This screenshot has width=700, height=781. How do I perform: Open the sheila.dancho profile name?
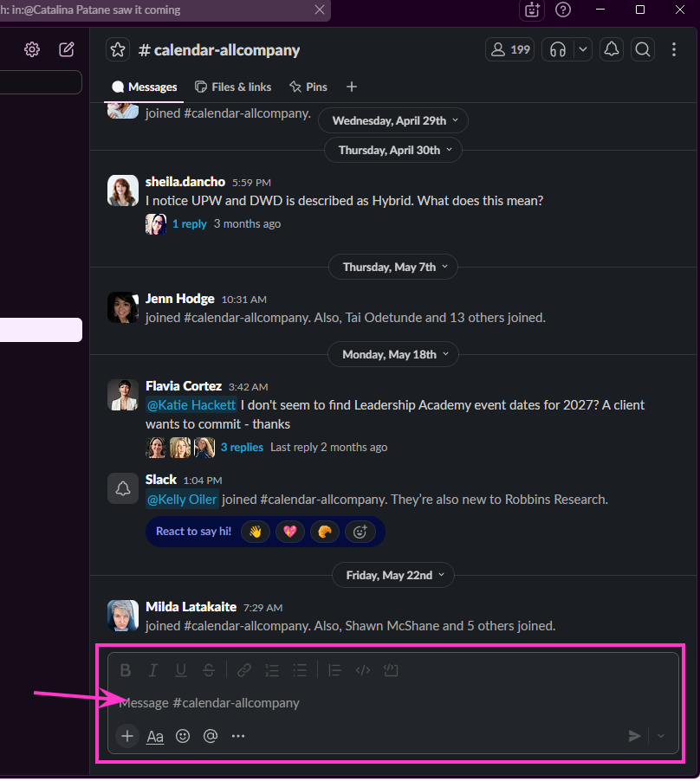[185, 182]
